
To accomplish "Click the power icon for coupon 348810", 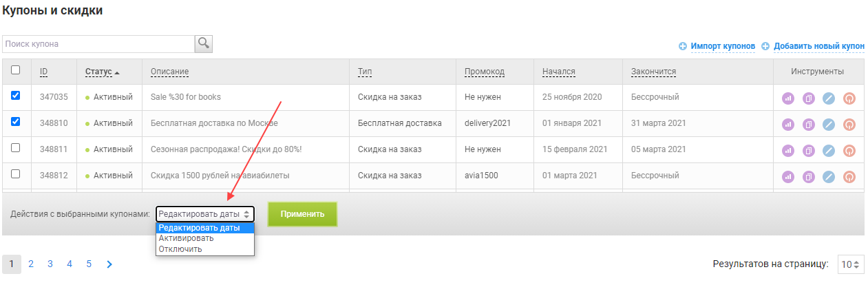I will (849, 125).
